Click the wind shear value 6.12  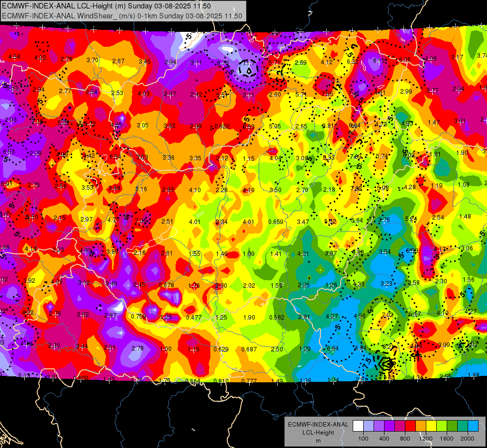point(379,61)
